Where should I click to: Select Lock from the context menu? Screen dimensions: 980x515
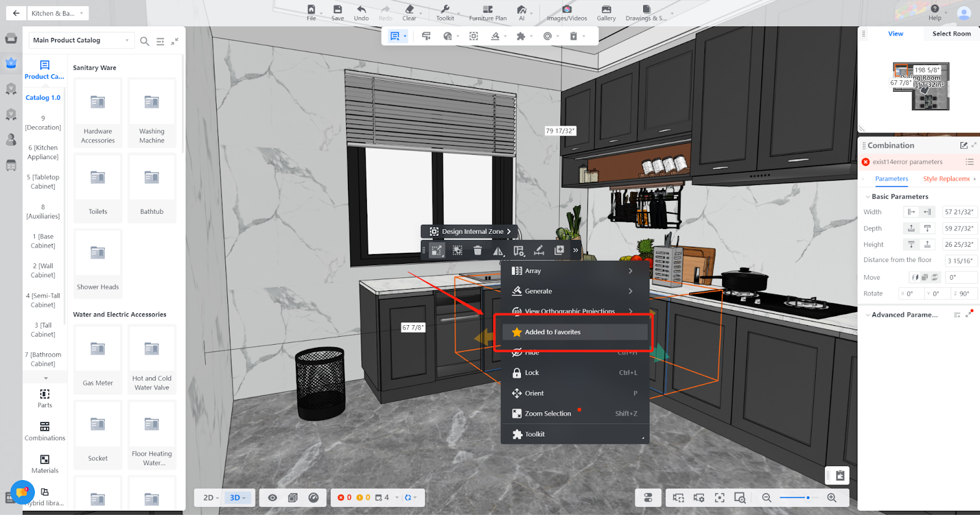pos(532,372)
